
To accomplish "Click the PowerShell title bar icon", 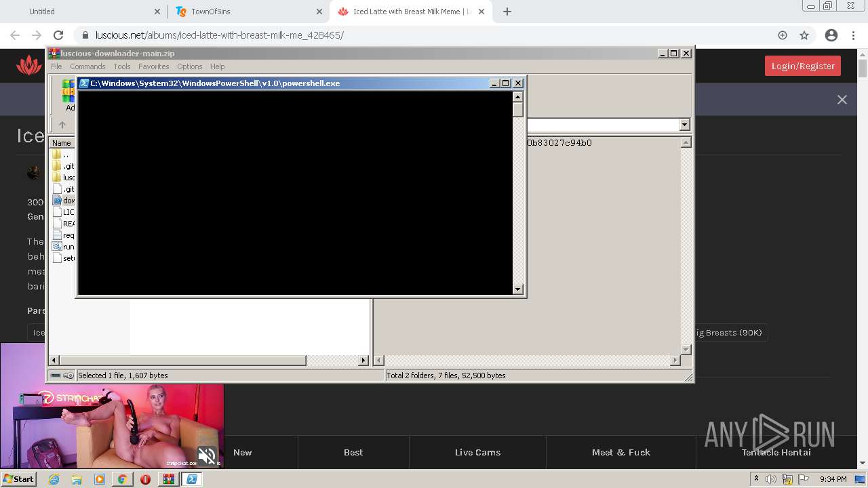I will tap(84, 83).
